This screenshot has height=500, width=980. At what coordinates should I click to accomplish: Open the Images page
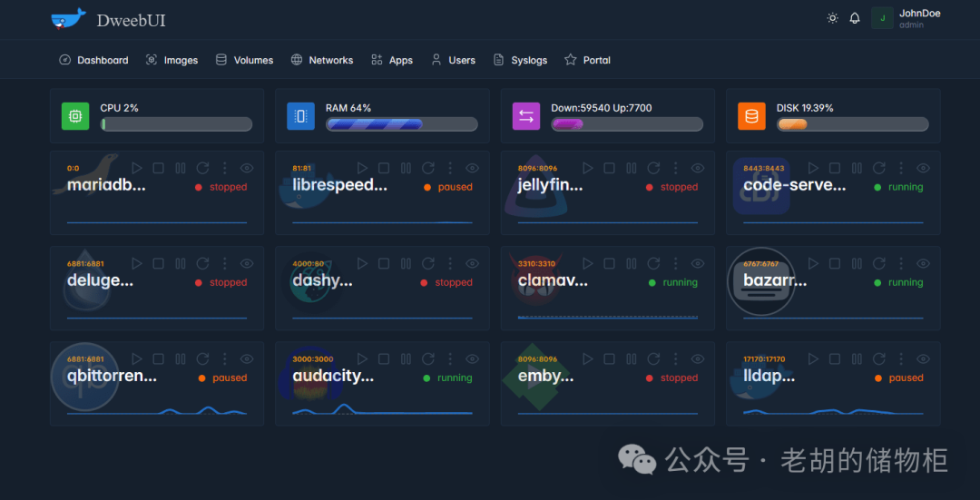coord(171,60)
